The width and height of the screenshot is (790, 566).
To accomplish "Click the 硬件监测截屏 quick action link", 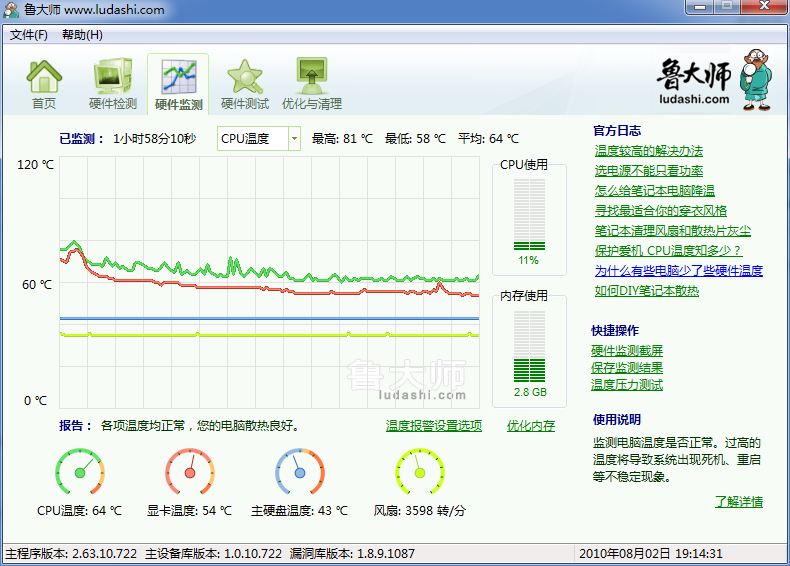I will (627, 351).
